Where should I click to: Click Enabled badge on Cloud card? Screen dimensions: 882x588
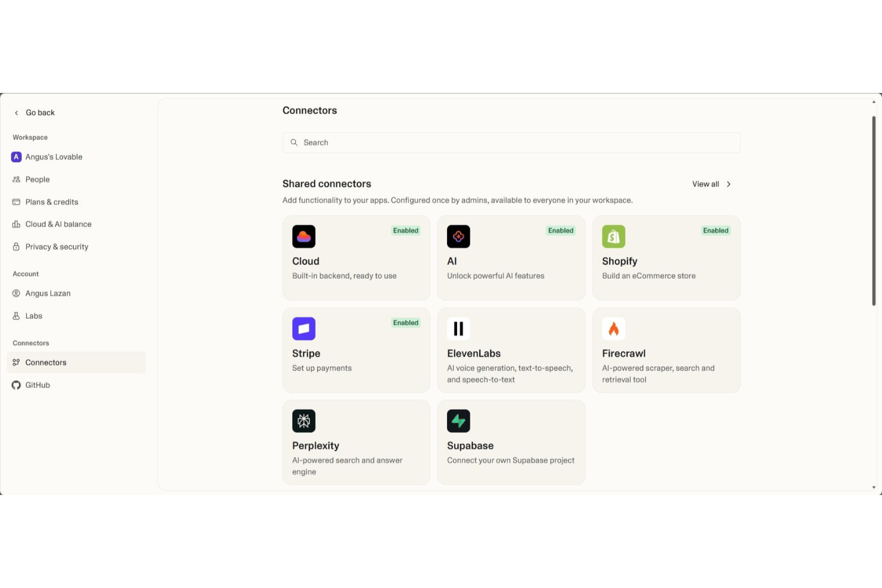(x=406, y=231)
